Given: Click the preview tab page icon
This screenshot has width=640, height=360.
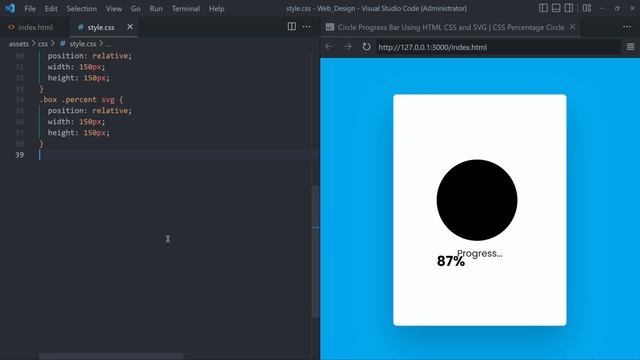Looking at the screenshot, I should 330,27.
